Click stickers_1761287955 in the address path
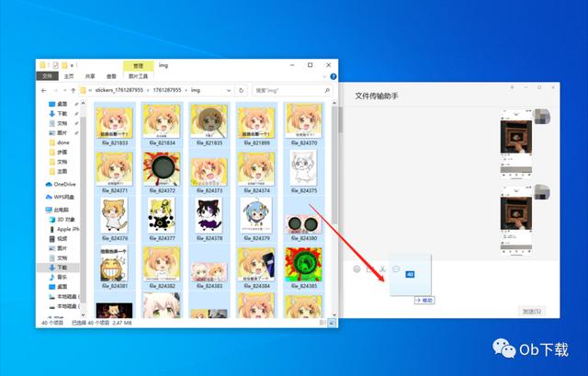Viewport: 588px width, 376px height. point(119,90)
